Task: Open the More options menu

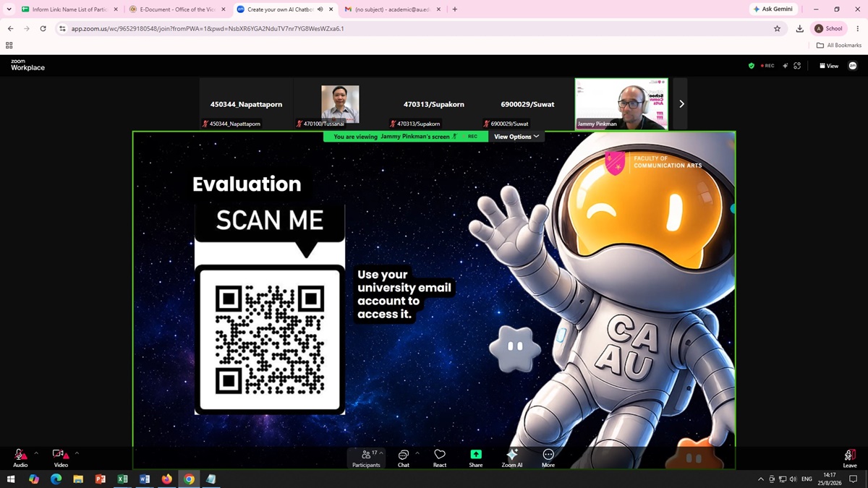Action: point(548,458)
